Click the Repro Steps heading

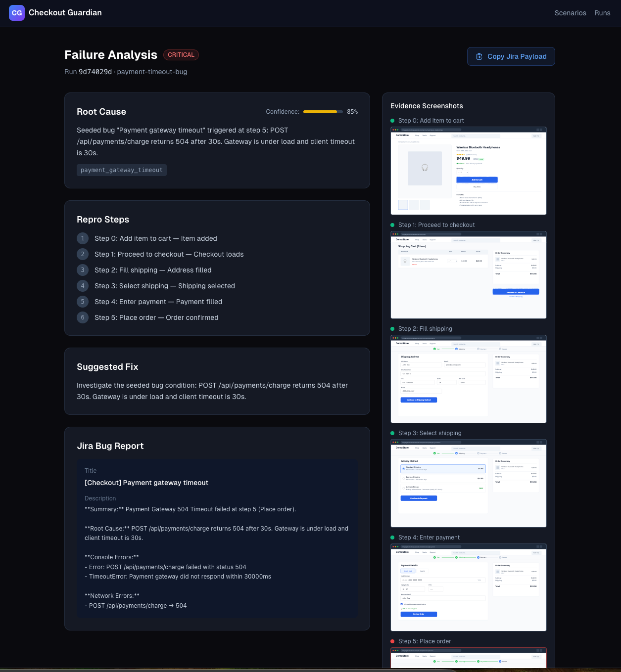tap(103, 220)
